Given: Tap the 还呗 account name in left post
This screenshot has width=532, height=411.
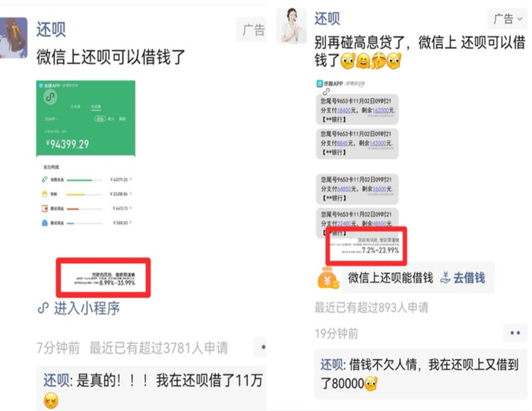Looking at the screenshot, I should pos(51,30).
